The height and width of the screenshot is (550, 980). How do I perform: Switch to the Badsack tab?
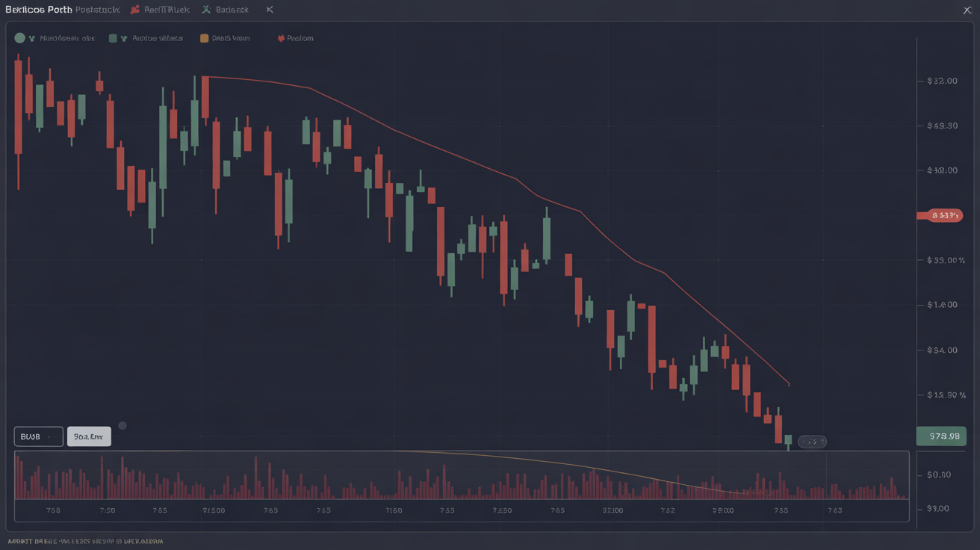(x=232, y=10)
